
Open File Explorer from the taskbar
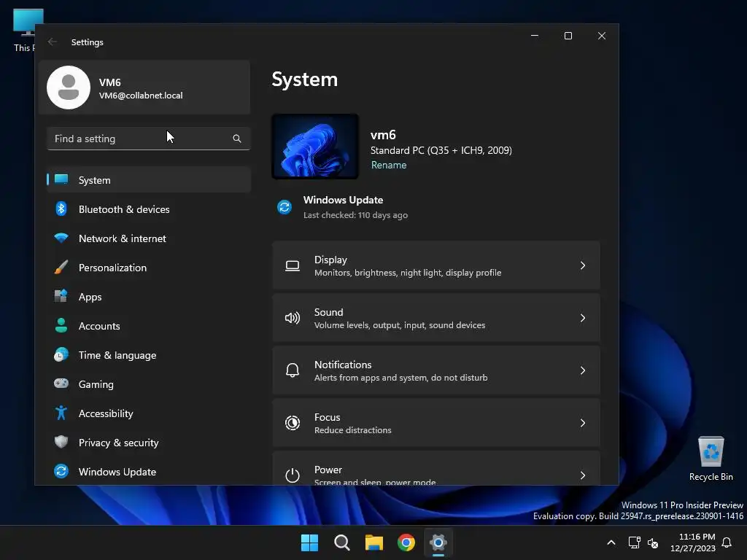(x=374, y=542)
